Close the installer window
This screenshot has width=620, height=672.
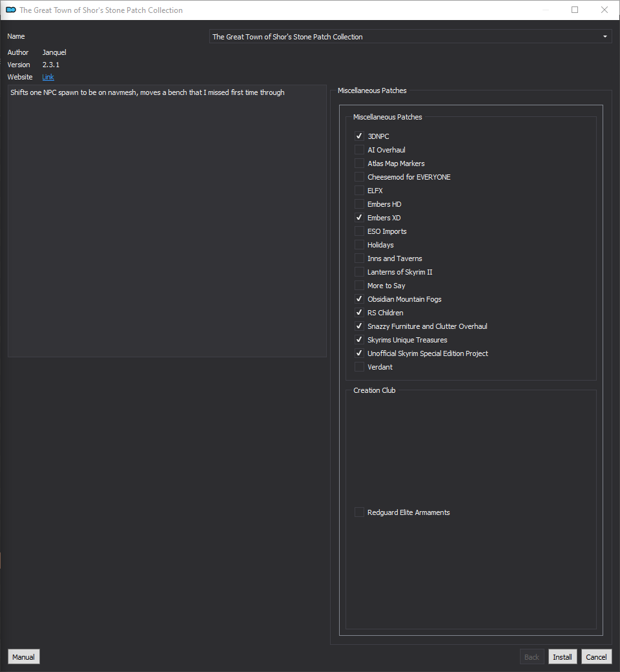click(604, 10)
